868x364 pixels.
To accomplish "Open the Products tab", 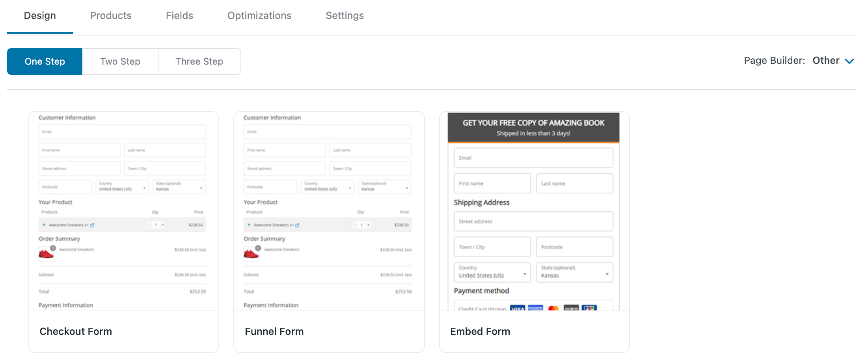I will point(111,16).
